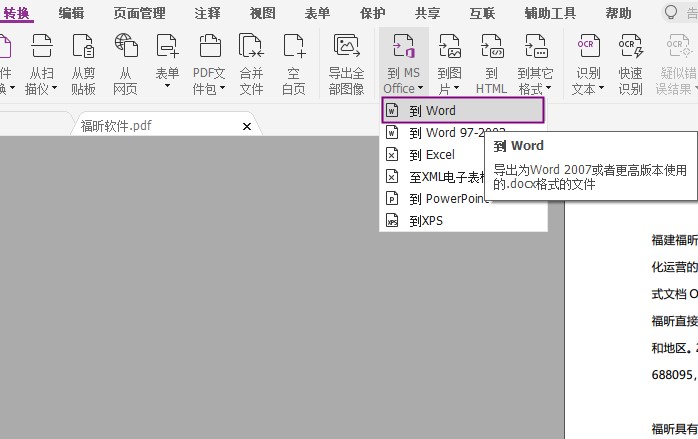Click the OCR 快速识别 icon
Viewport: 698px width, 439px height.
[x=630, y=45]
